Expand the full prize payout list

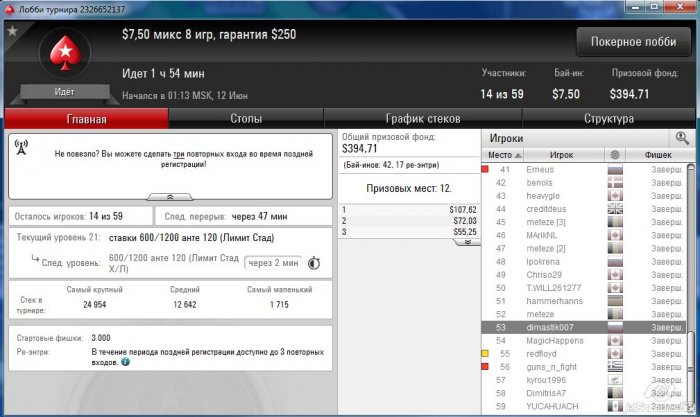[467, 242]
